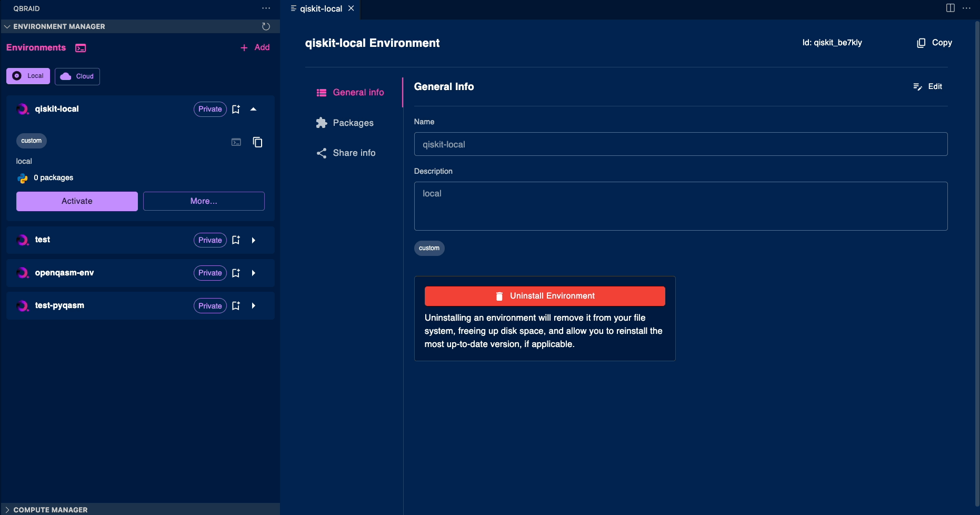
Task: Open the Share info section
Action: [346, 153]
